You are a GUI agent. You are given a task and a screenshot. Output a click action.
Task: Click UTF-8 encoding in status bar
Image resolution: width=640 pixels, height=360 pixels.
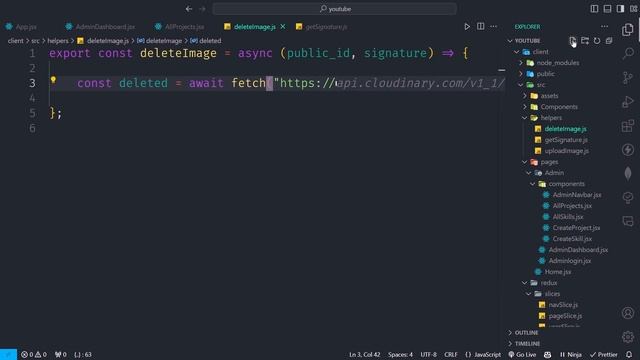(x=429, y=354)
